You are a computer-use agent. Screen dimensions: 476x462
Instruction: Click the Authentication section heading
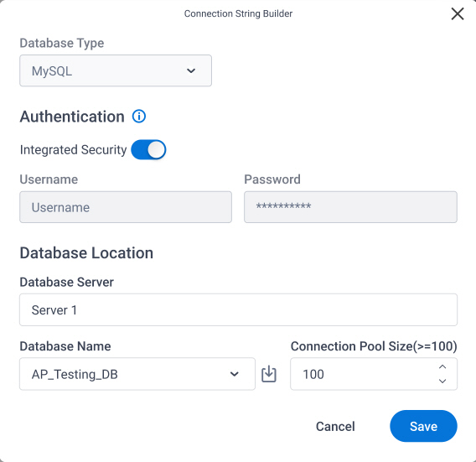point(72,117)
